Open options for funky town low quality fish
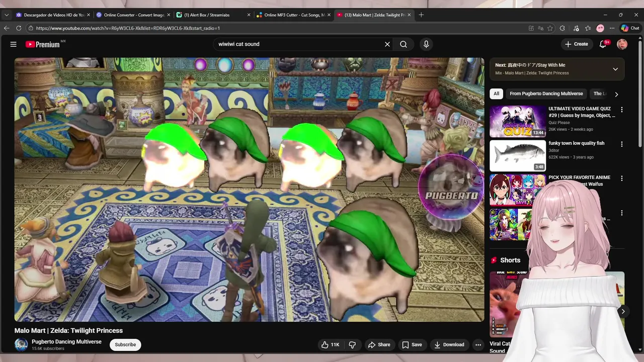The image size is (644, 362). [x=622, y=144]
